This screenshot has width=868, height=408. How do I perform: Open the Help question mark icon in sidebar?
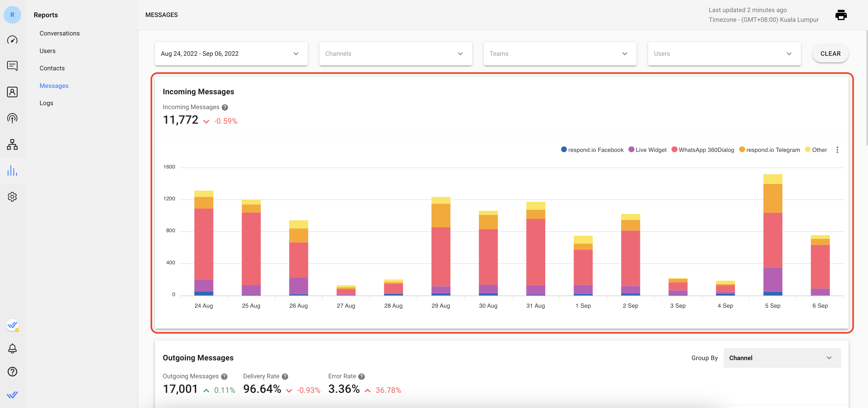click(x=12, y=372)
